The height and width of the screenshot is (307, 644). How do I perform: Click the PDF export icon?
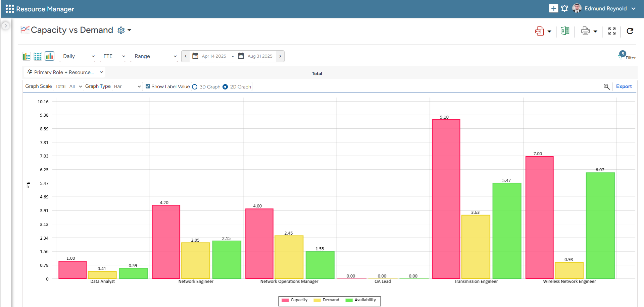(539, 31)
